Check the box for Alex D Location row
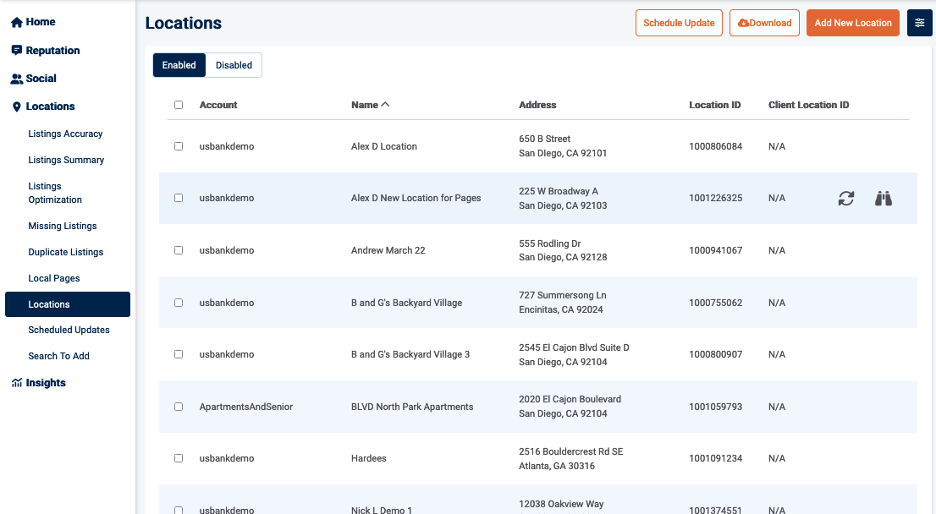This screenshot has height=514, width=936. coord(179,146)
